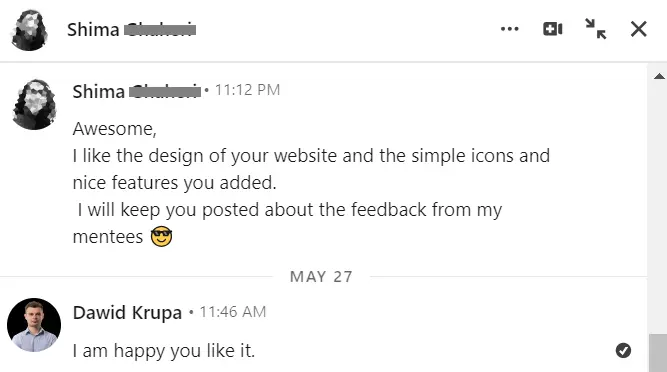Click the Dawid Krupa sender name

tap(127, 313)
